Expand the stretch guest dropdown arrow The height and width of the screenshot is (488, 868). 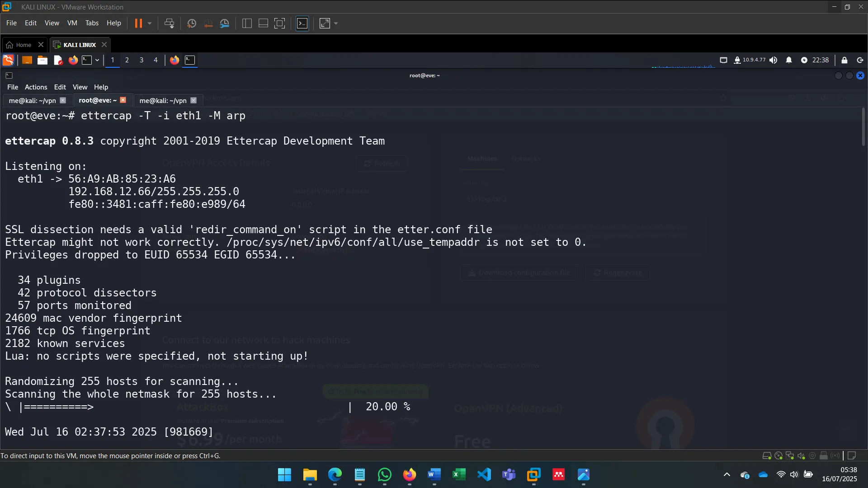tap(336, 23)
